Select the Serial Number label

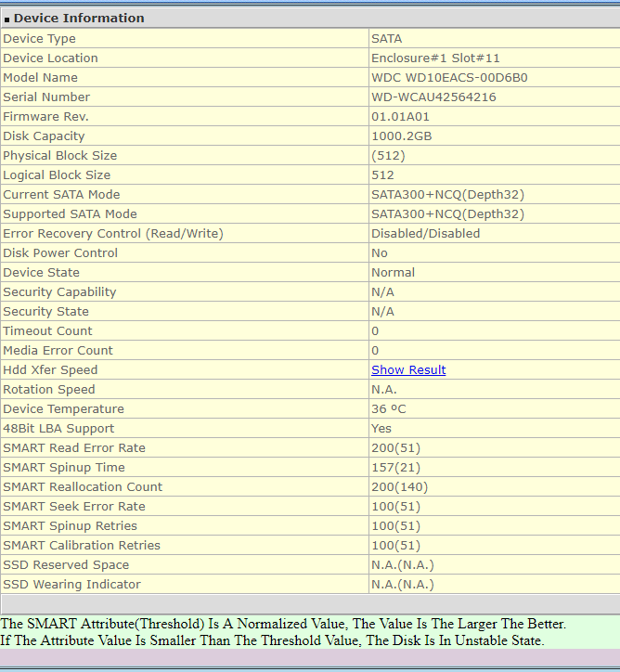pos(46,97)
